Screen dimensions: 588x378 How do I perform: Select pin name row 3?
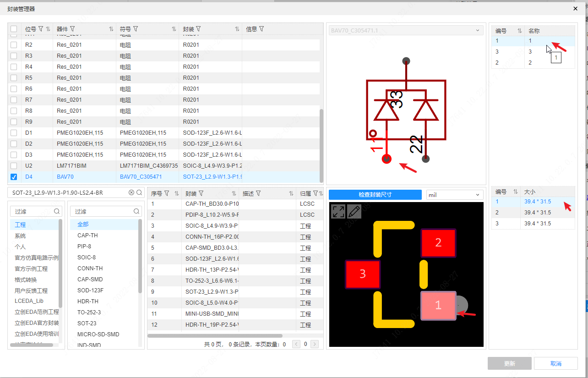(x=533, y=52)
